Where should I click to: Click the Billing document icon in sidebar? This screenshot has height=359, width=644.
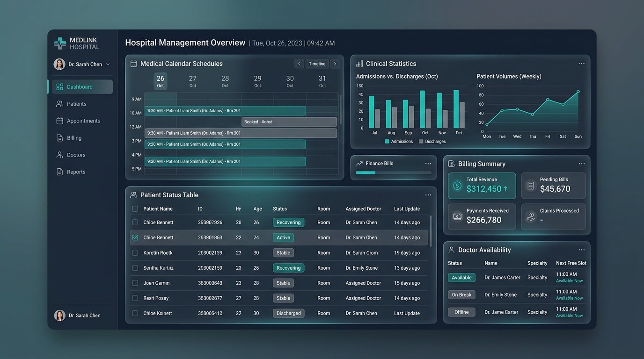59,138
